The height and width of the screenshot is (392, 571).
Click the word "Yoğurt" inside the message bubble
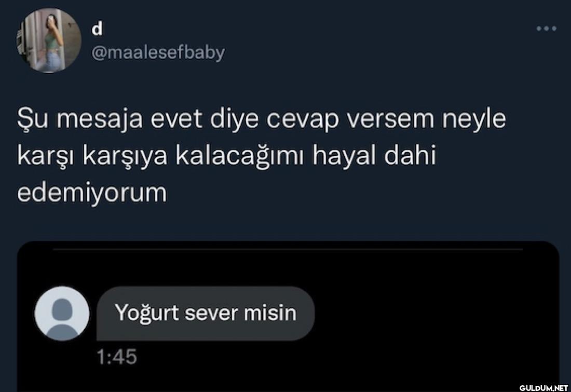coord(147,313)
